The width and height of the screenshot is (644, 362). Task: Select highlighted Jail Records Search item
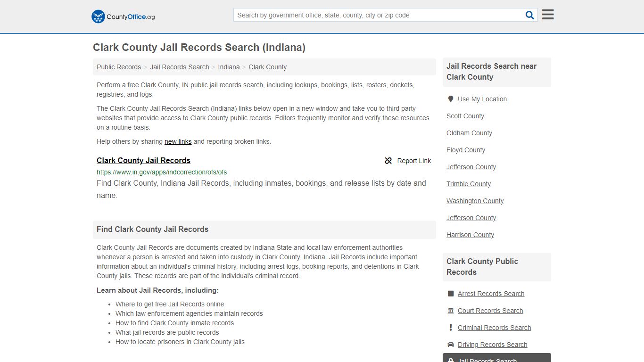[496, 358]
